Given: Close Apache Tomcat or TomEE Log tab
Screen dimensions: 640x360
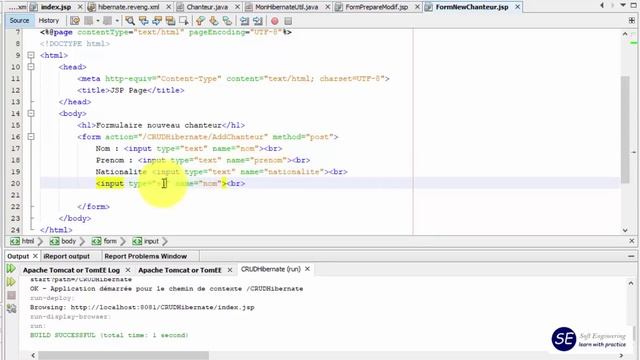Looking at the screenshot, I should (128, 270).
